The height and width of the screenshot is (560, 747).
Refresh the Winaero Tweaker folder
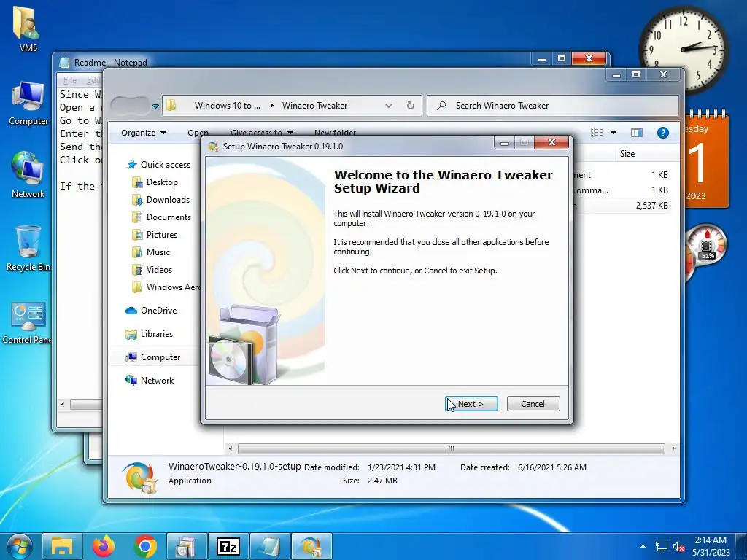point(410,105)
